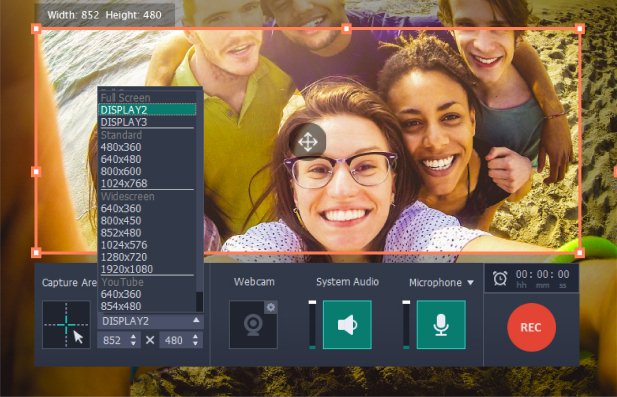Screen dimensions: 617x397
Task: Choose 800x450 widescreen size
Action: (x=147, y=221)
